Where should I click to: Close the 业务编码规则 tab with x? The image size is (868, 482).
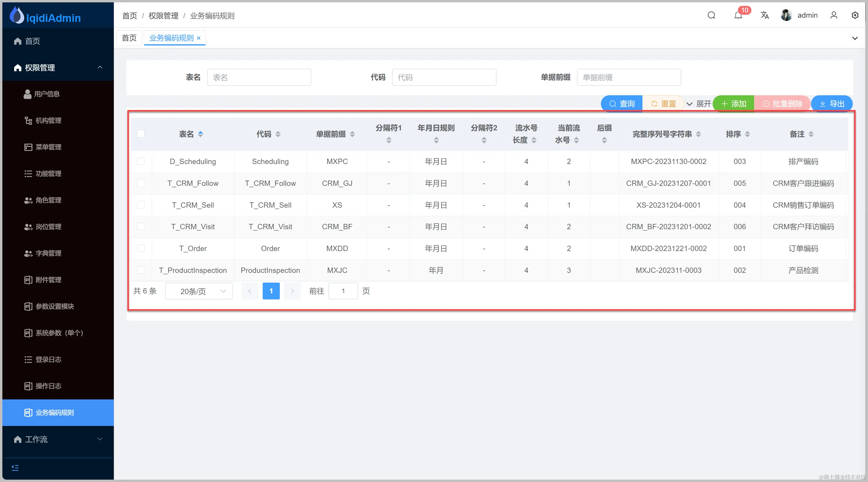pyautogui.click(x=199, y=38)
